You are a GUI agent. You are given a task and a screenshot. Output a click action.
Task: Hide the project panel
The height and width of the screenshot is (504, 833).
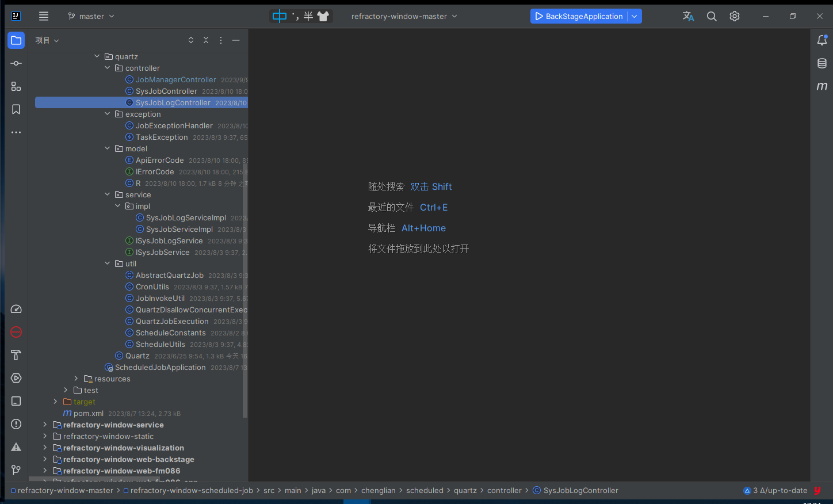[236, 40]
